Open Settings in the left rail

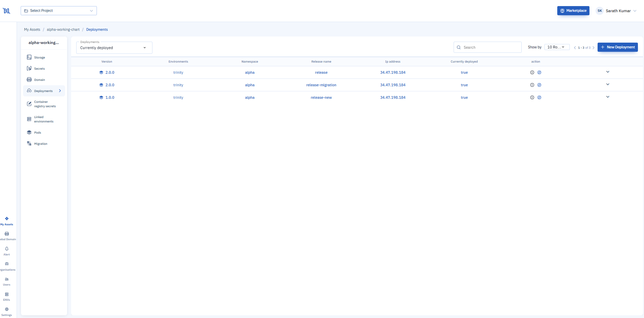tap(7, 312)
